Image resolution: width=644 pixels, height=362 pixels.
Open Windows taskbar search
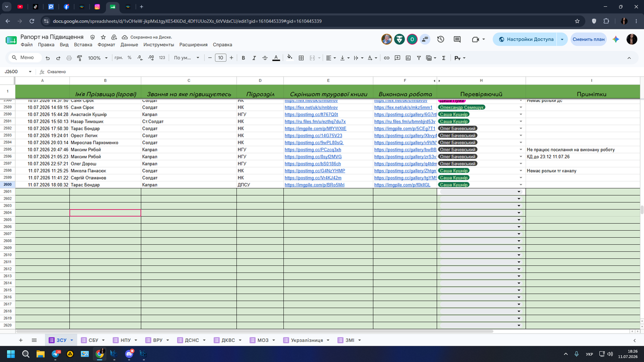(26, 354)
